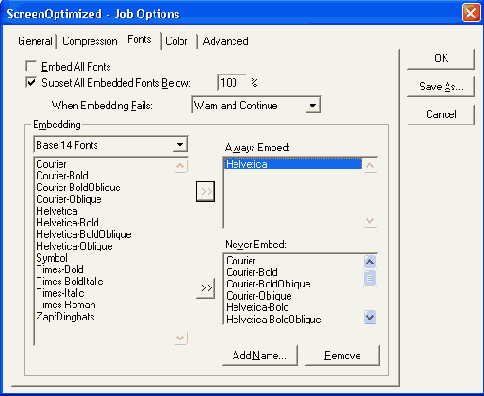Enable the Embed All Fonts checkbox
484x396 pixels.
[x=31, y=66]
